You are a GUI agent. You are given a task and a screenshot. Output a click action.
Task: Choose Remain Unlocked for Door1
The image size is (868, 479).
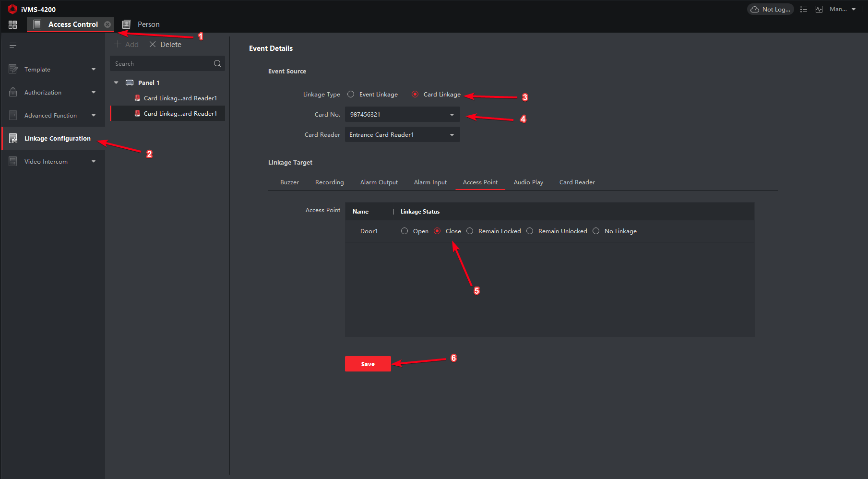[530, 231]
